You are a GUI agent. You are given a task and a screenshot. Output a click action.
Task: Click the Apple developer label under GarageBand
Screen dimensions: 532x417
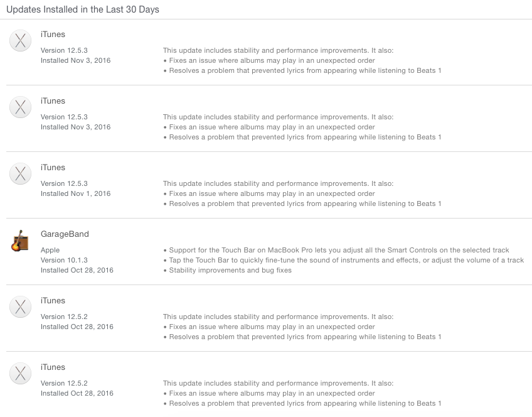pos(50,251)
